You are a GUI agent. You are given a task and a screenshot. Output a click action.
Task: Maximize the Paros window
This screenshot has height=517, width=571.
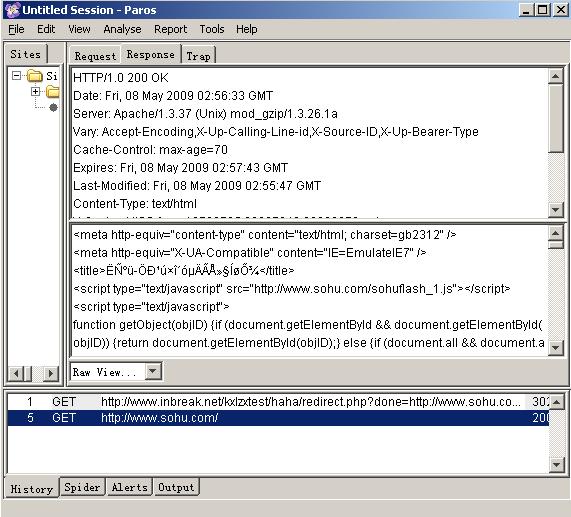(543, 10)
